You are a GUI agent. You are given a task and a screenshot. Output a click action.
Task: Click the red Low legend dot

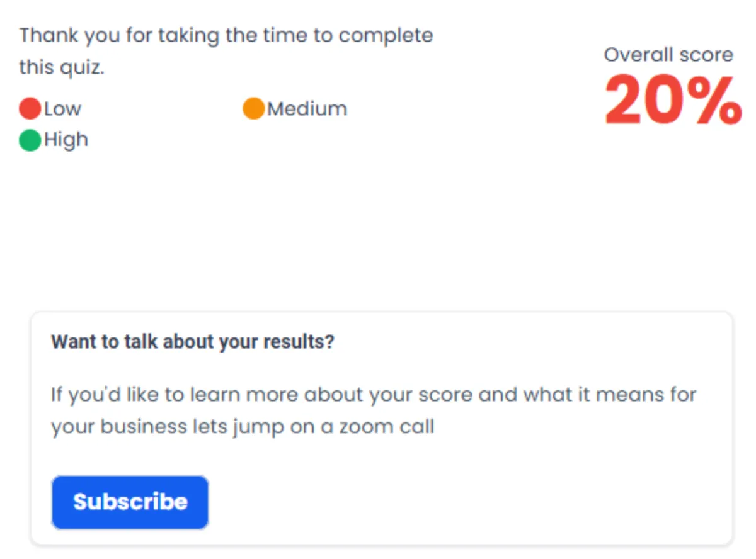(30, 109)
